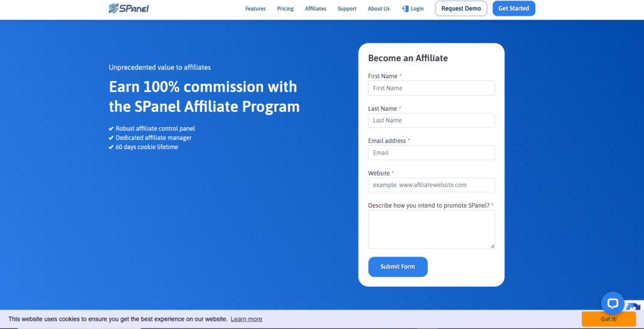Click the text 'Robust affiliate control panel'

coord(155,128)
